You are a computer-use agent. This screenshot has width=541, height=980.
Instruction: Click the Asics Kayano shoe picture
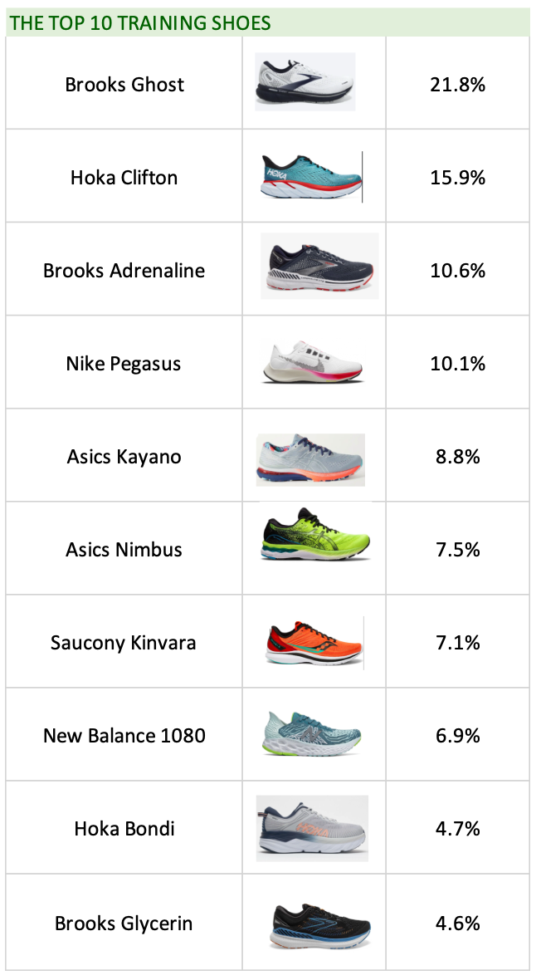(310, 460)
